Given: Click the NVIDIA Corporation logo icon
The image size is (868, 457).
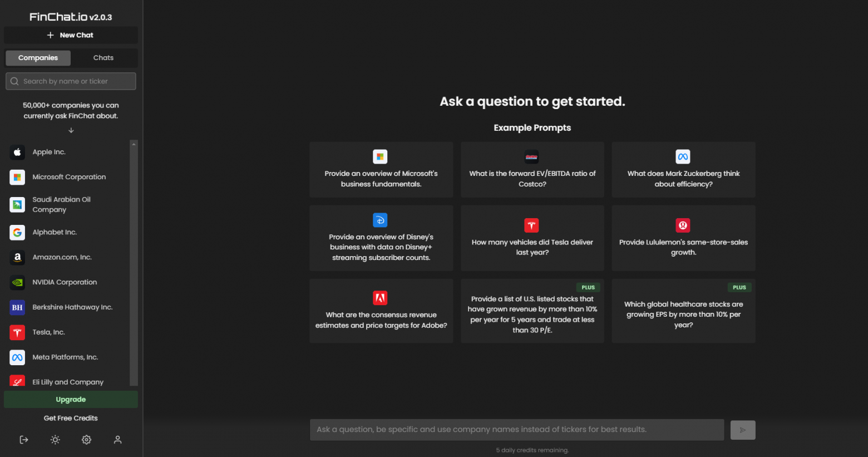Looking at the screenshot, I should pyautogui.click(x=17, y=282).
